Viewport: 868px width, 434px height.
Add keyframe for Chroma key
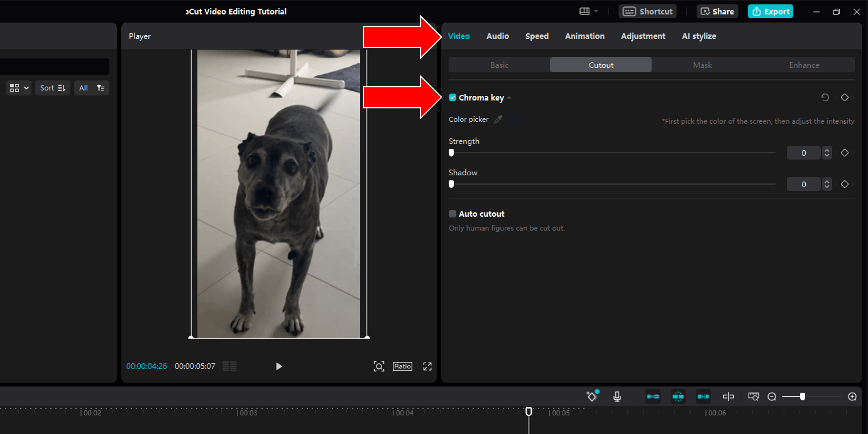click(844, 98)
